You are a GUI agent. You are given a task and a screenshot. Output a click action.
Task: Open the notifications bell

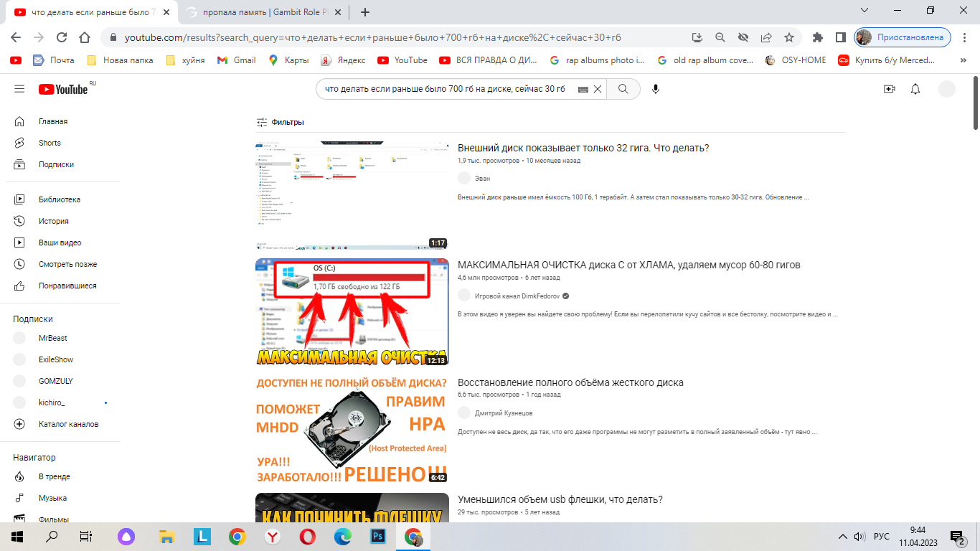[915, 89]
